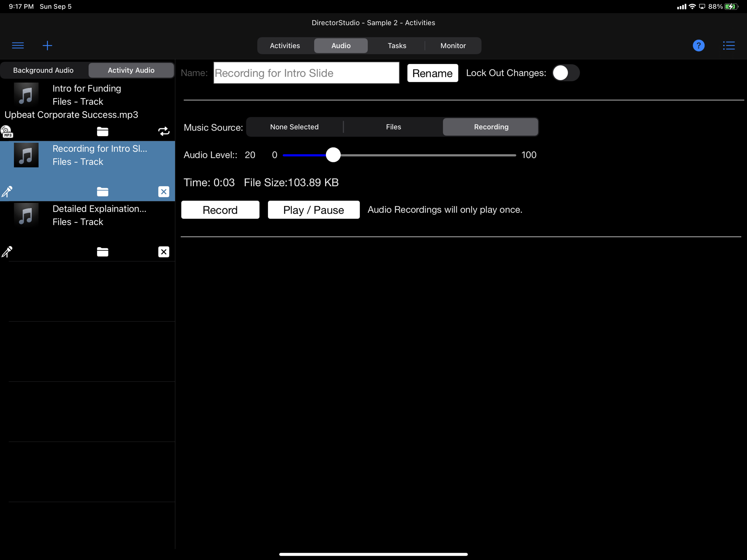The height and width of the screenshot is (560, 747).
Task: Switch to Background Audio list
Action: pyautogui.click(x=43, y=70)
